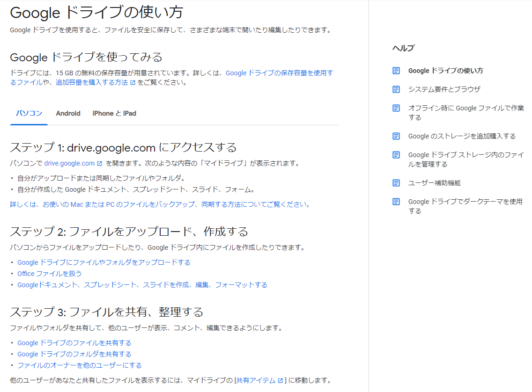
Task: Open Googleドキュメント、スプレッドシート、スライドを作成 link
Action: coord(142,284)
